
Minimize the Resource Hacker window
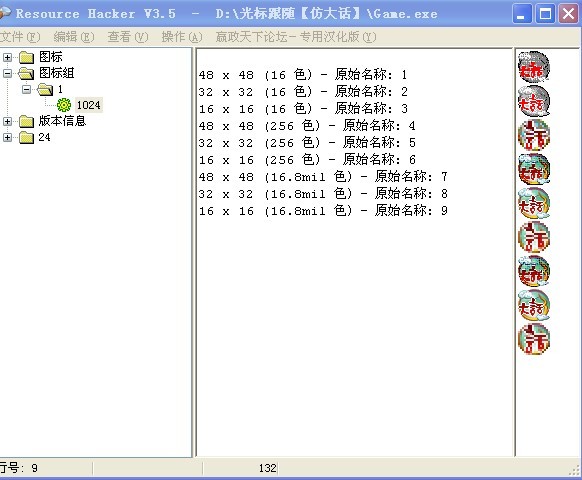[x=522, y=14]
